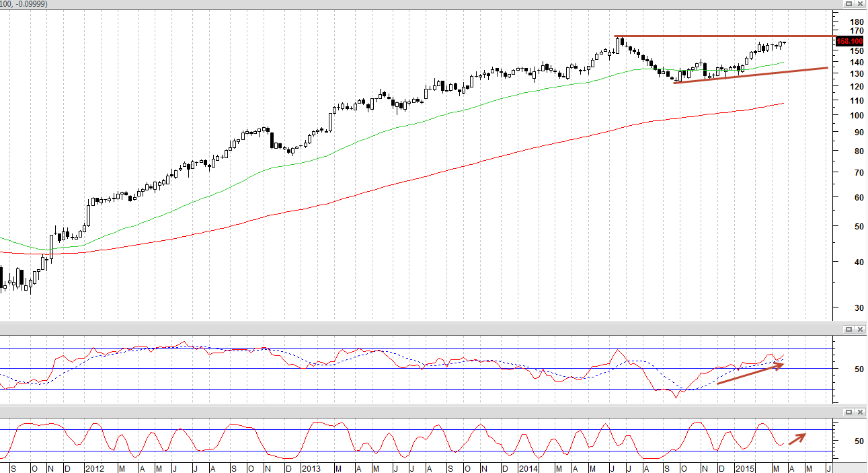
Task: Maximize the middle RSI indicator pane
Action: (849, 329)
